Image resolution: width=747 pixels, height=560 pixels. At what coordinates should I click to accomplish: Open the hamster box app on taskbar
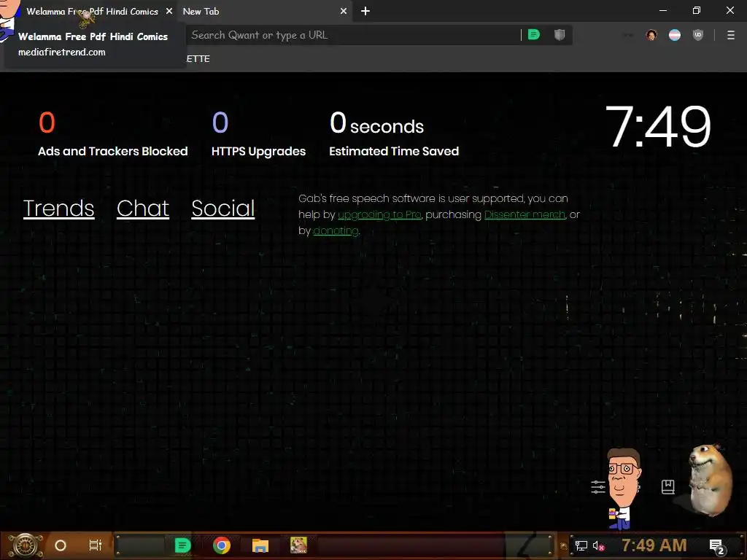(x=298, y=545)
